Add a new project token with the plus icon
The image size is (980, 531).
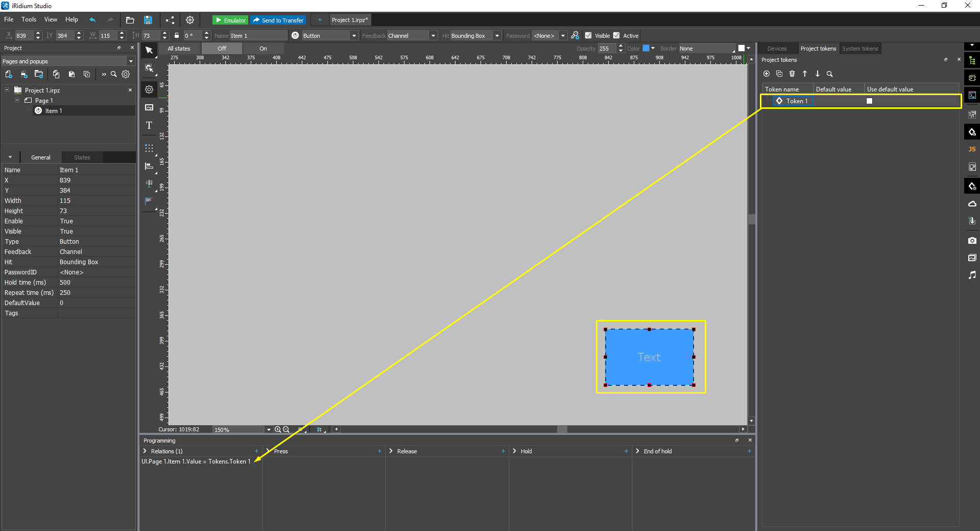click(x=767, y=74)
